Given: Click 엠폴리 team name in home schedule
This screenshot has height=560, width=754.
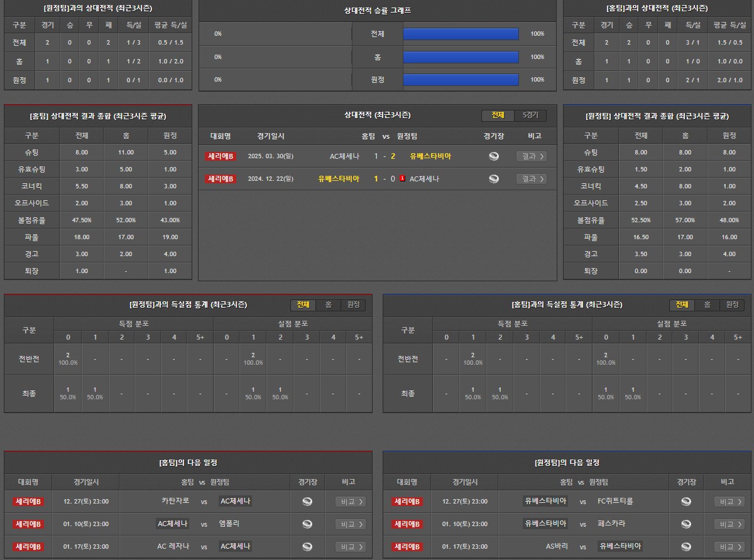Looking at the screenshot, I should 229,524.
